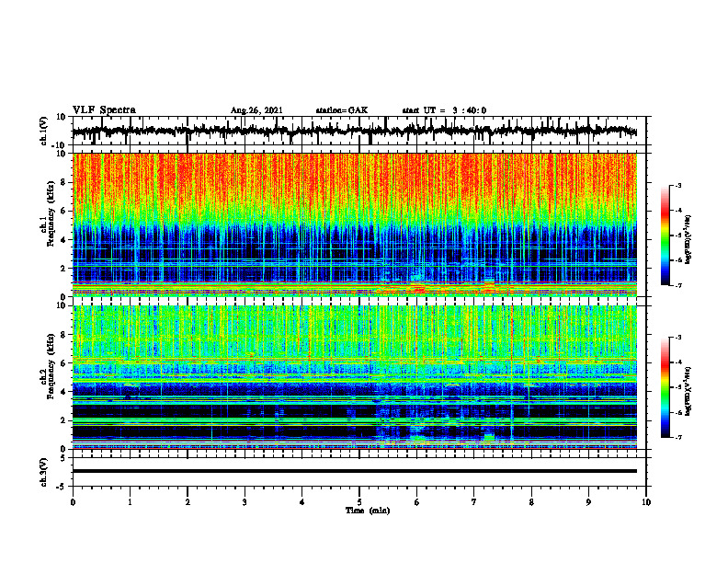
Task: Click the ch.2 "Frequency (kHz)" axis label
Action: (x=51, y=366)
